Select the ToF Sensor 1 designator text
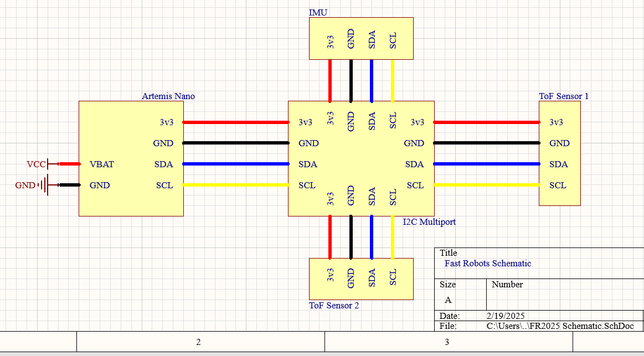 pos(564,96)
